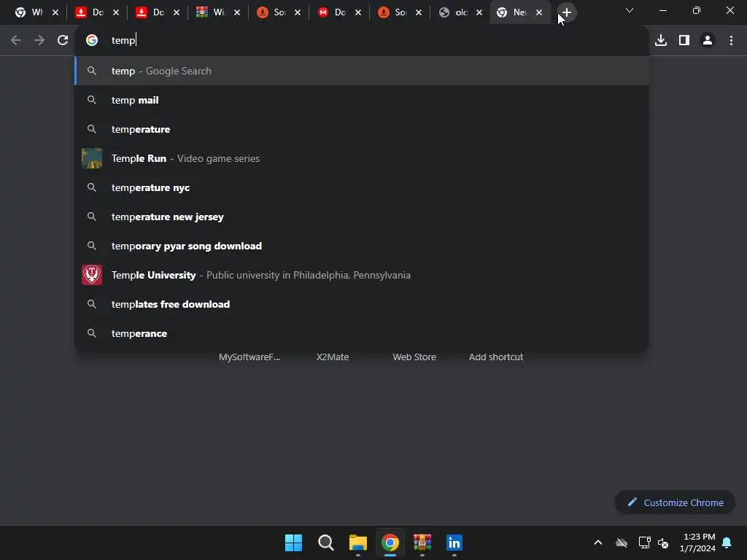Close the first 'Wh' tab
The image size is (747, 560).
click(55, 12)
